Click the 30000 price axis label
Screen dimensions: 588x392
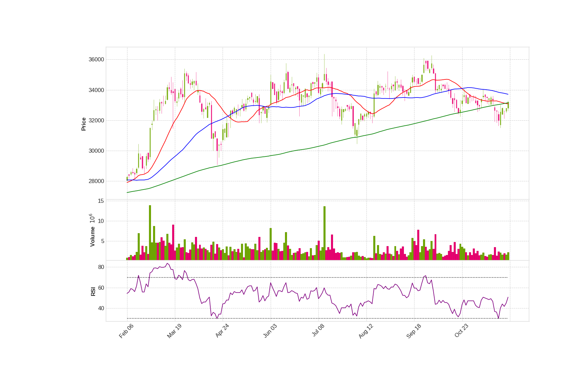click(96, 151)
